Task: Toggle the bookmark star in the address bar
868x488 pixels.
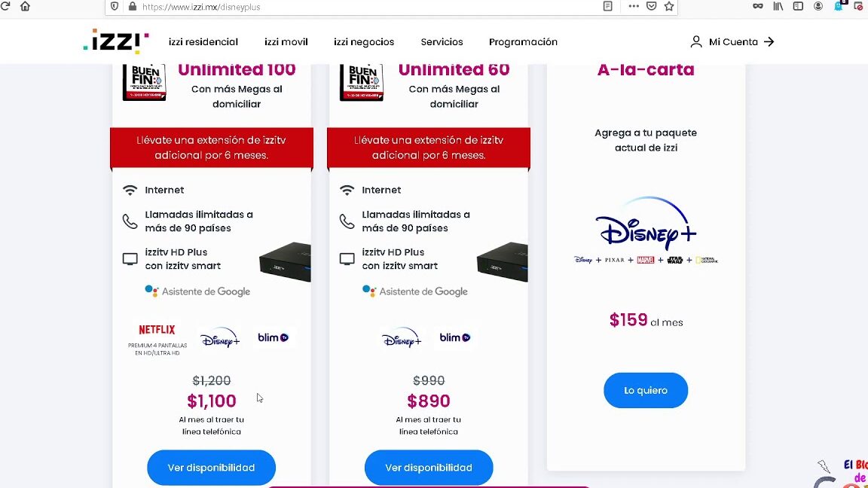Action: click(668, 7)
